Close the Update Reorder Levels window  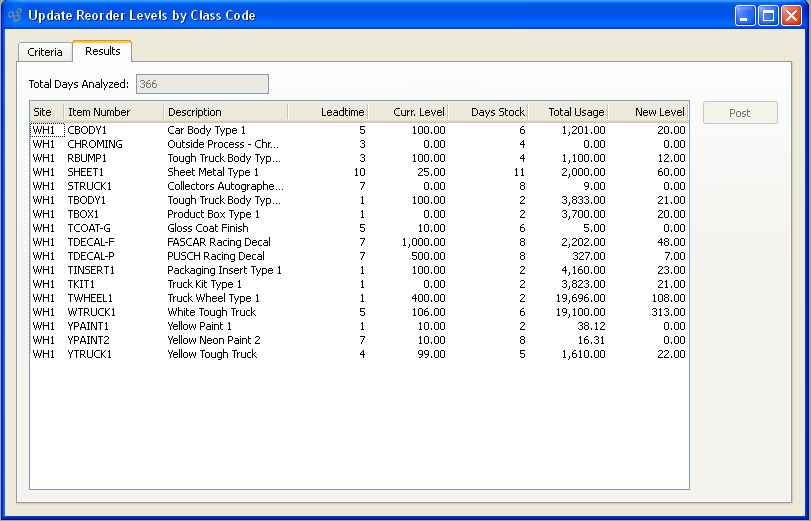pos(791,16)
